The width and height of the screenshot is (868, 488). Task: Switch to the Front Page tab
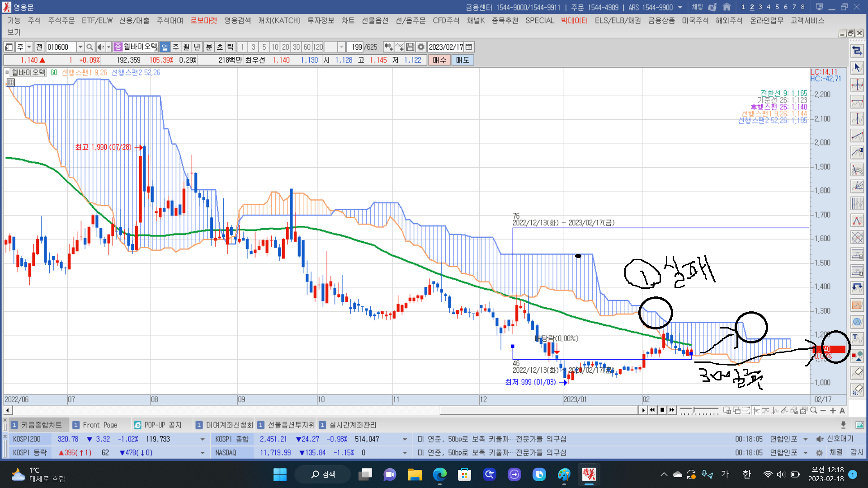tap(100, 425)
